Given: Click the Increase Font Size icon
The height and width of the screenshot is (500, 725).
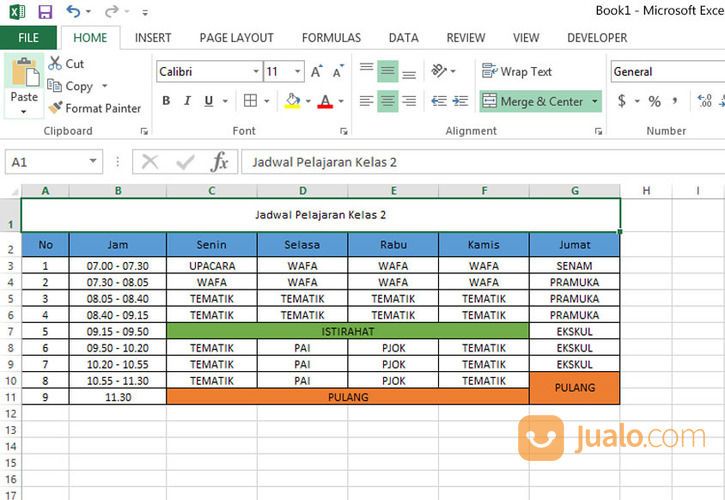Looking at the screenshot, I should (x=317, y=72).
